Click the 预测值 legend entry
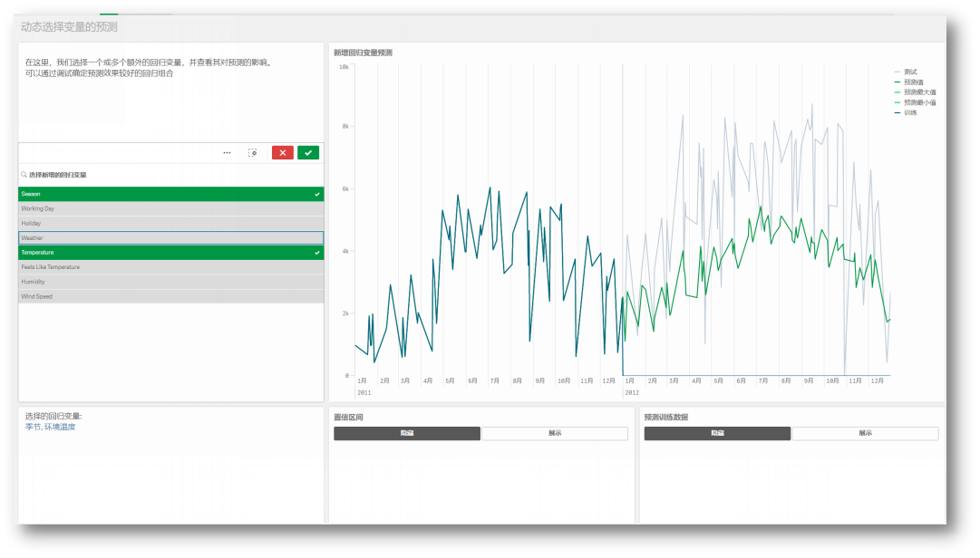980x558 pixels. pyautogui.click(x=908, y=82)
